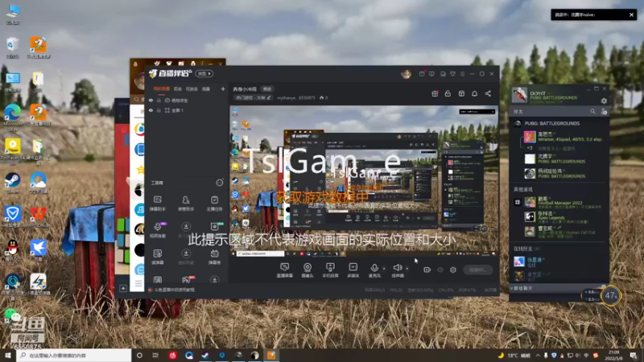This screenshot has width=644, height=362.
Task: Show hidden system tray icons chevron
Action: point(538,355)
